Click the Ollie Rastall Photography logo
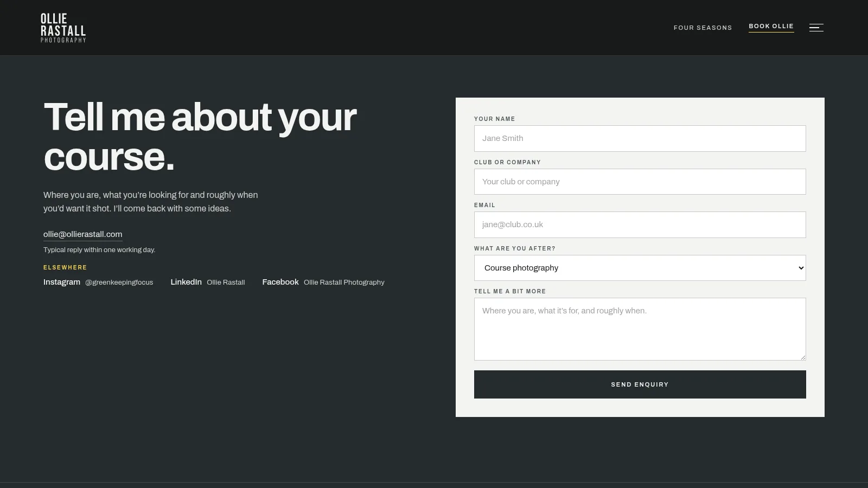 point(63,28)
